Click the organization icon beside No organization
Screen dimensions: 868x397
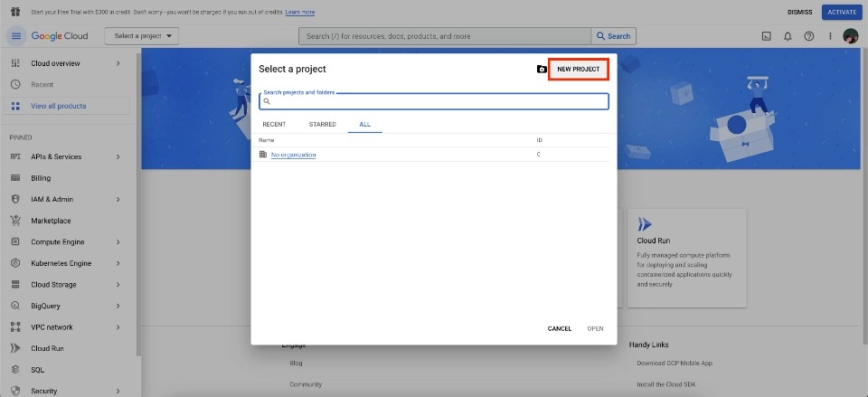263,155
